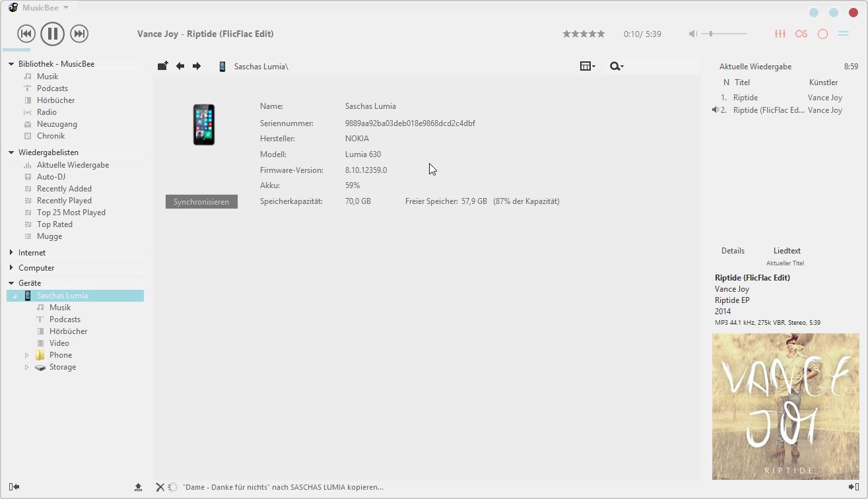This screenshot has height=499, width=868.
Task: Click the Storage drive icon
Action: pyautogui.click(x=40, y=367)
